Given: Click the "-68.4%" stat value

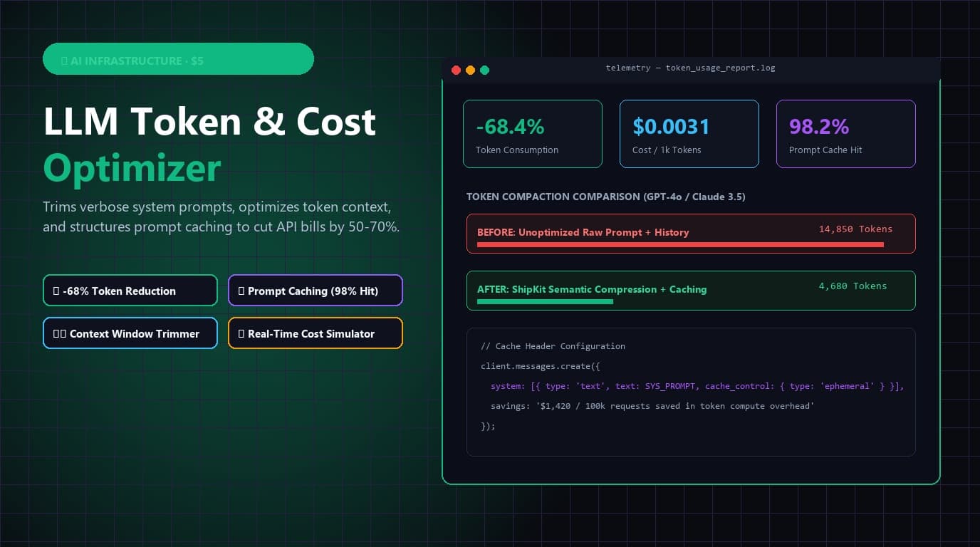Looking at the screenshot, I should 510,127.
